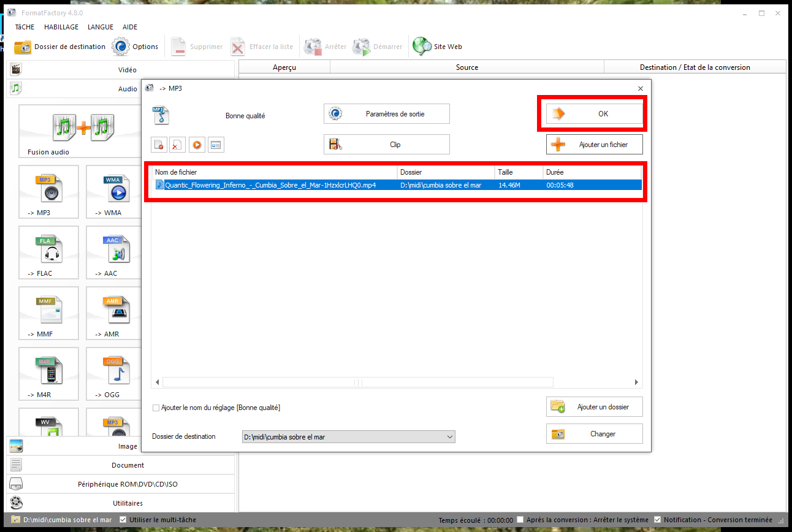Open the LANGUE menu

pos(101,27)
